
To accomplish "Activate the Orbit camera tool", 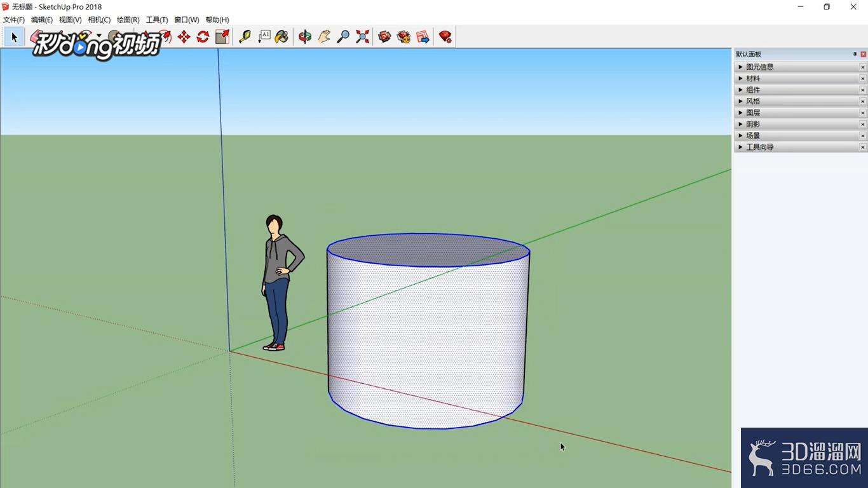I will (305, 37).
